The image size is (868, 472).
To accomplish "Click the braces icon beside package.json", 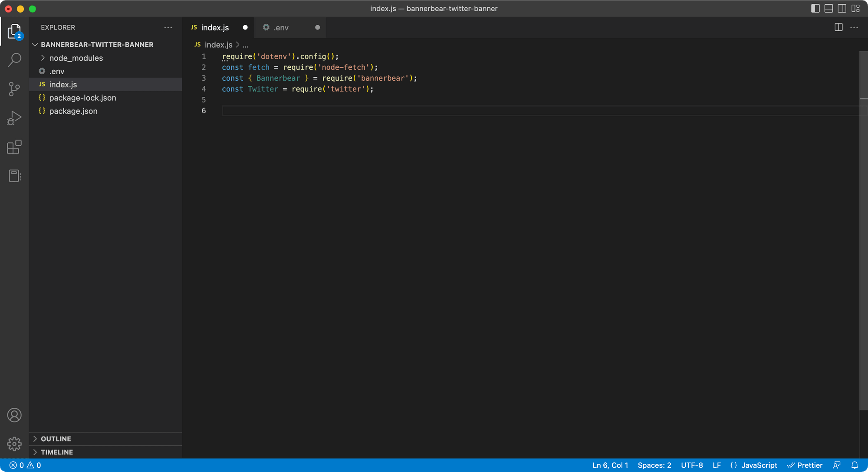I will 42,111.
